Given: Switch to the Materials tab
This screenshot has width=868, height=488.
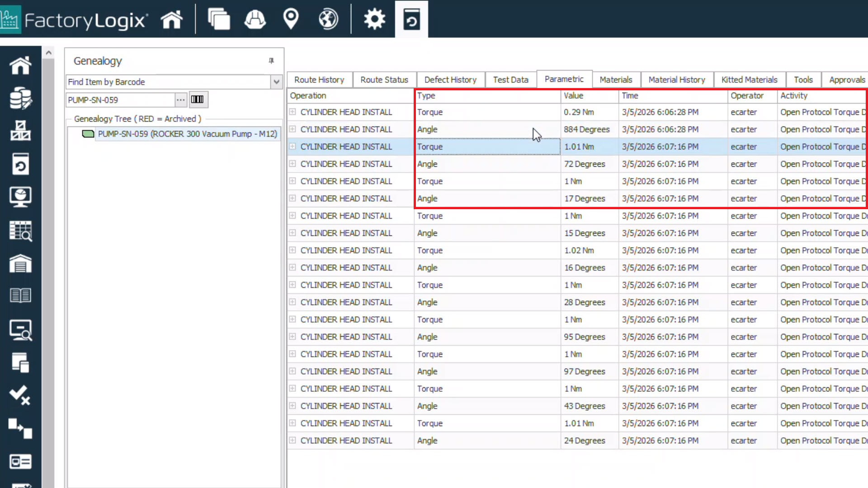Looking at the screenshot, I should [616, 80].
